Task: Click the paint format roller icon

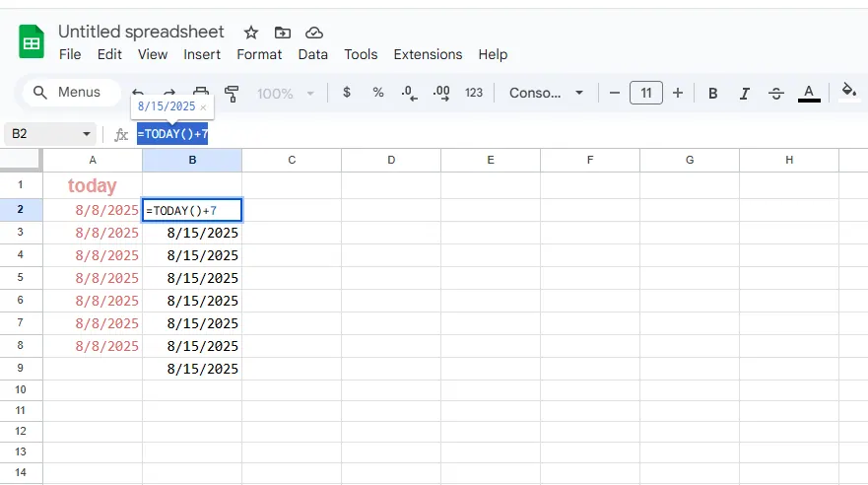Action: [x=232, y=93]
